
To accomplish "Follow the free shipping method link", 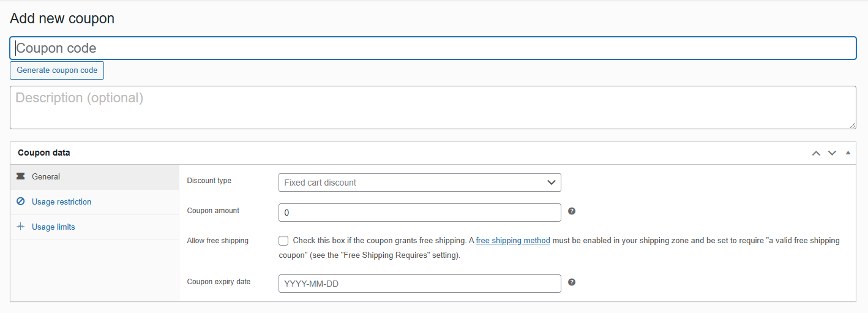I will point(513,241).
